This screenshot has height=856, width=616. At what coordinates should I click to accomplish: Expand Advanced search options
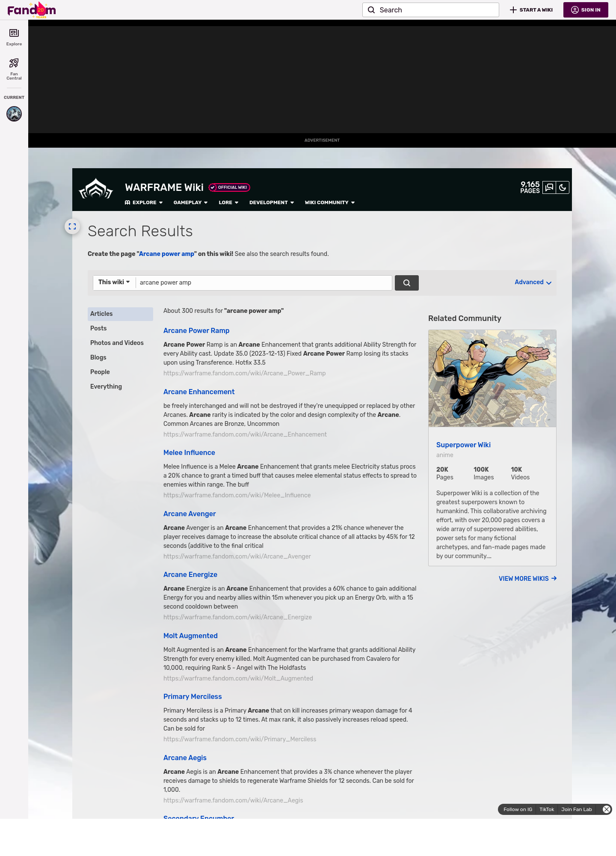point(533,282)
